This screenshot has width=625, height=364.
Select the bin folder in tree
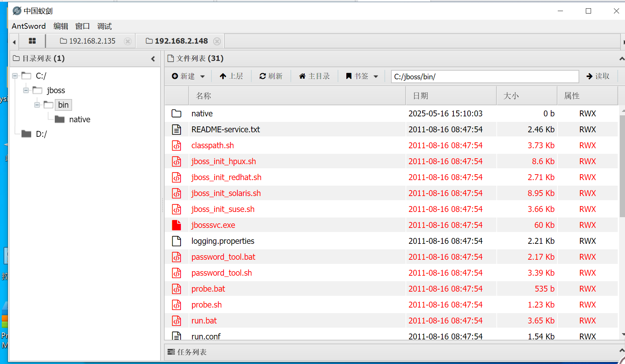pos(63,105)
